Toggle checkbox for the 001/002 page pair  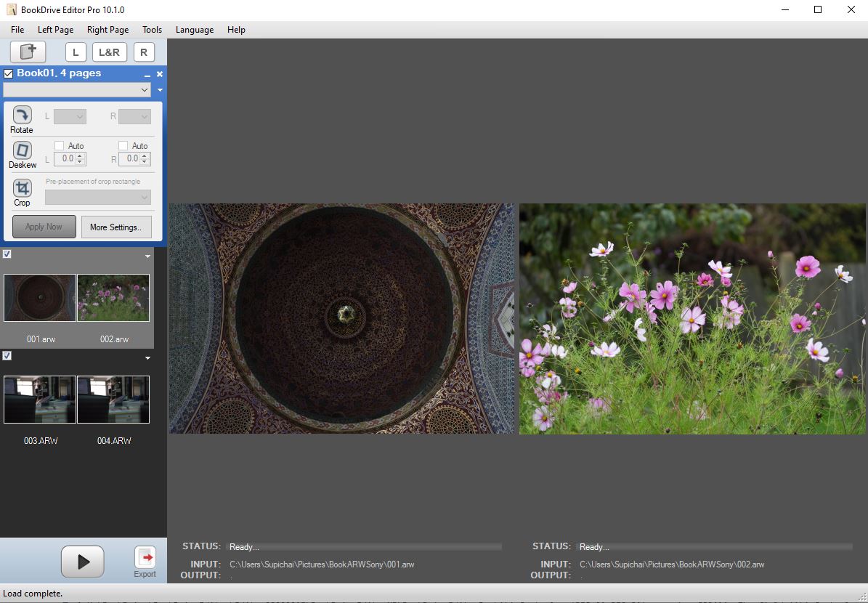(x=7, y=254)
